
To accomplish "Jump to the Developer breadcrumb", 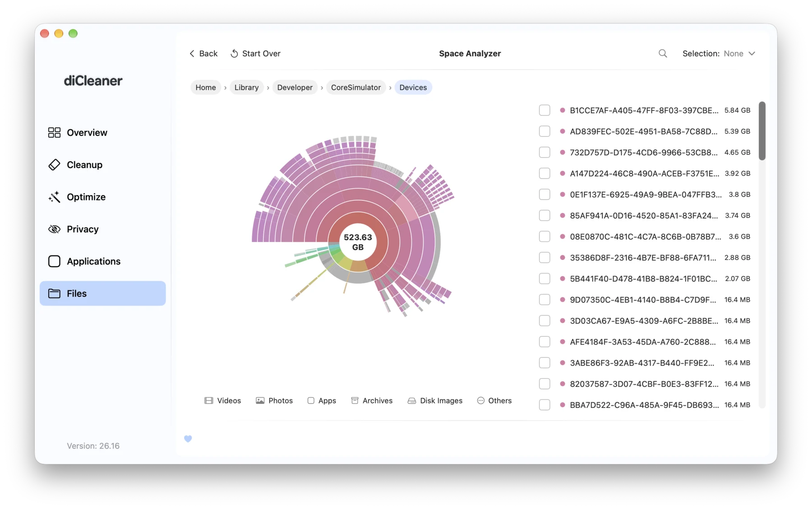I will pos(295,87).
